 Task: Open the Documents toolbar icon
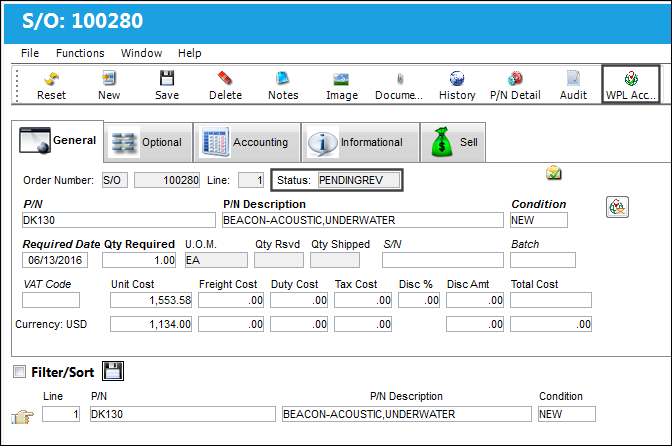coord(399,85)
